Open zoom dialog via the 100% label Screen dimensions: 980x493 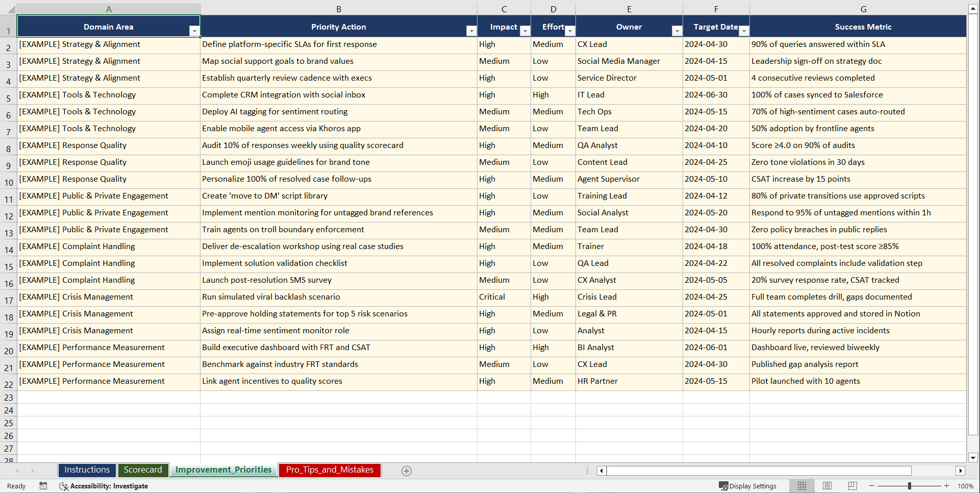point(965,486)
